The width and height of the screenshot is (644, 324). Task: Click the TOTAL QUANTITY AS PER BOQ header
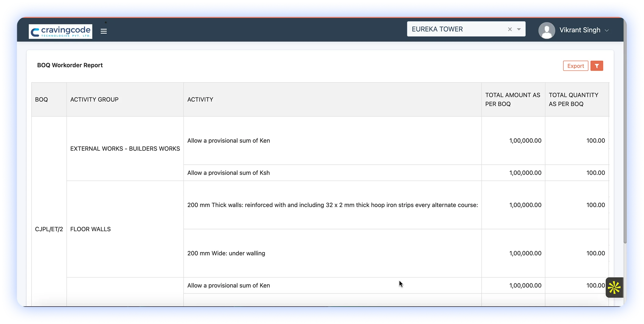point(577,100)
